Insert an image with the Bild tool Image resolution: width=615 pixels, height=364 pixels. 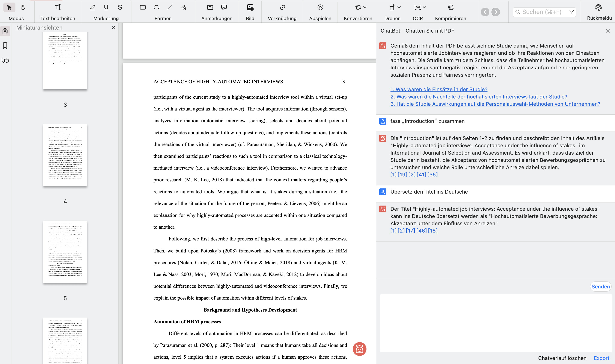pos(250,7)
